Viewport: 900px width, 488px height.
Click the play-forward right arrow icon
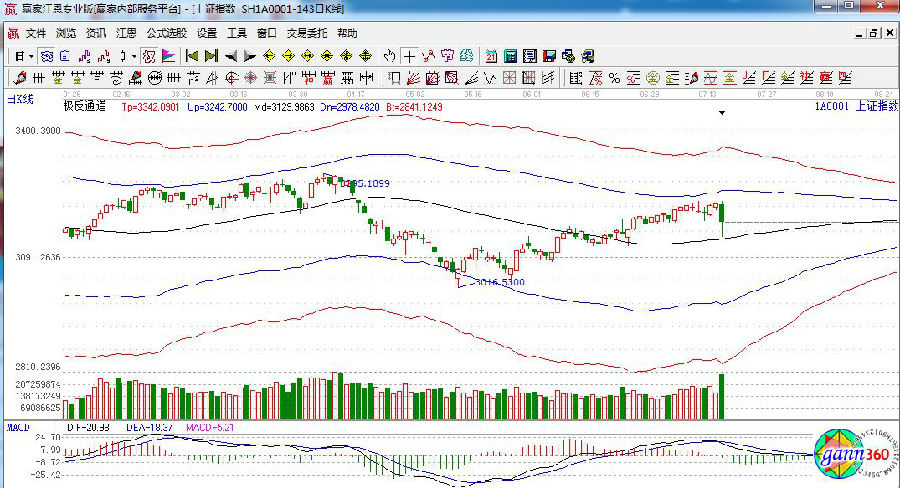pos(249,56)
